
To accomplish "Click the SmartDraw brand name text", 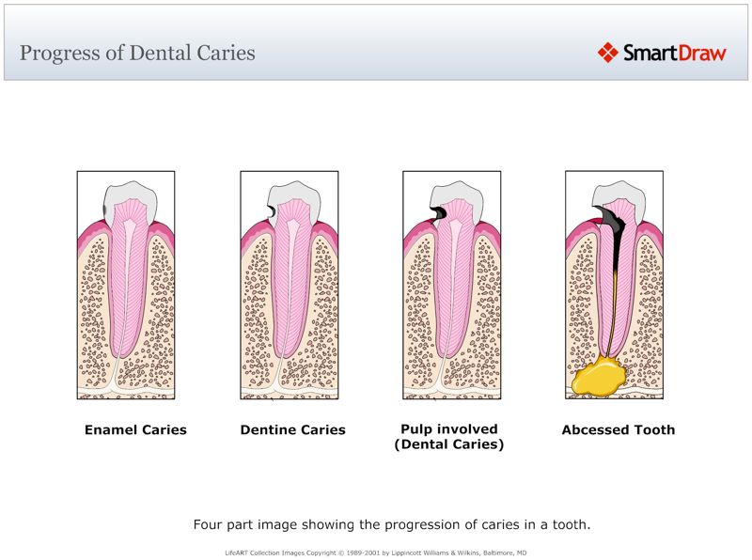I will click(x=676, y=53).
